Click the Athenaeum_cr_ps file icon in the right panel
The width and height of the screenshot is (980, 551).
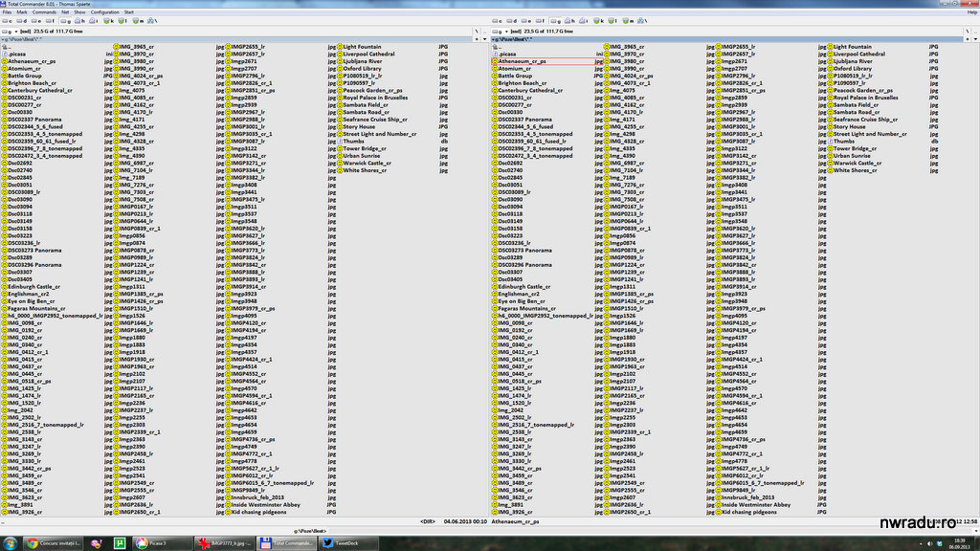click(495, 61)
